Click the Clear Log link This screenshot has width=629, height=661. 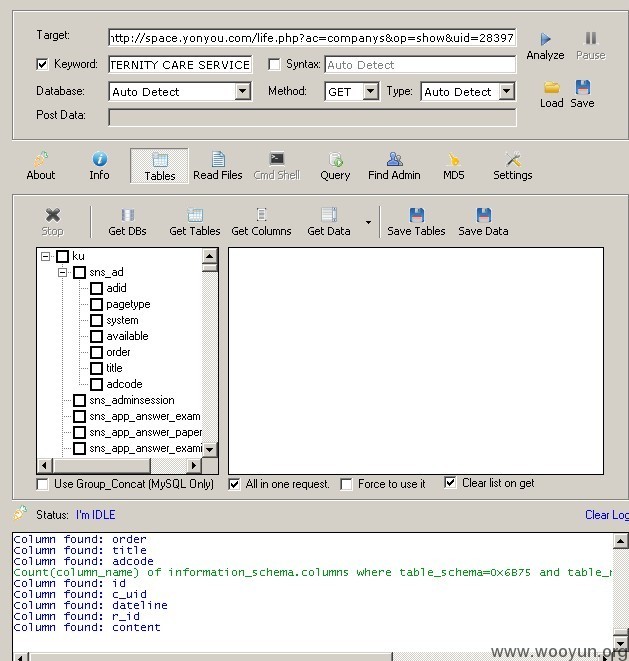point(607,515)
